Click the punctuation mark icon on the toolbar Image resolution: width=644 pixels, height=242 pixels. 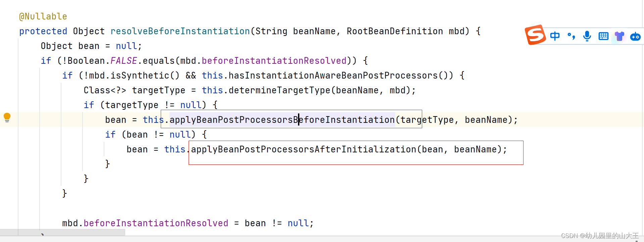(571, 36)
